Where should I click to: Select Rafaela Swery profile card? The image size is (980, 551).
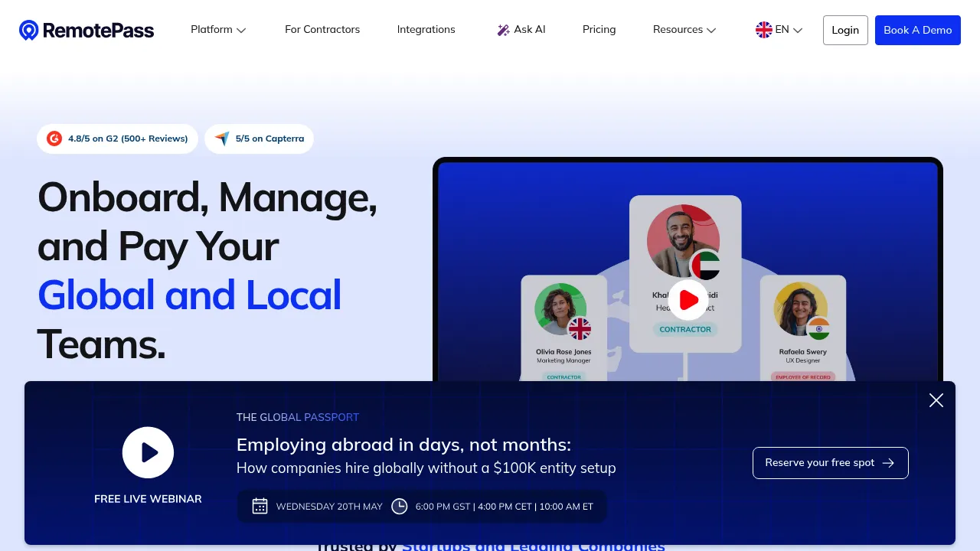(803, 329)
